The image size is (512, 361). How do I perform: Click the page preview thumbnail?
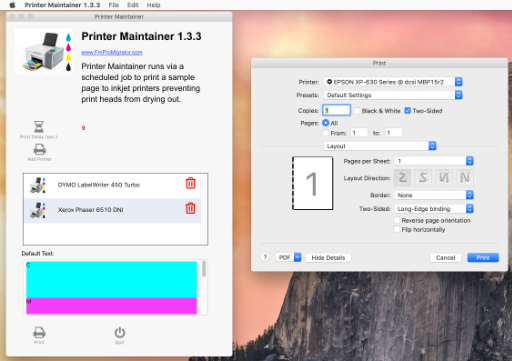coord(312,183)
